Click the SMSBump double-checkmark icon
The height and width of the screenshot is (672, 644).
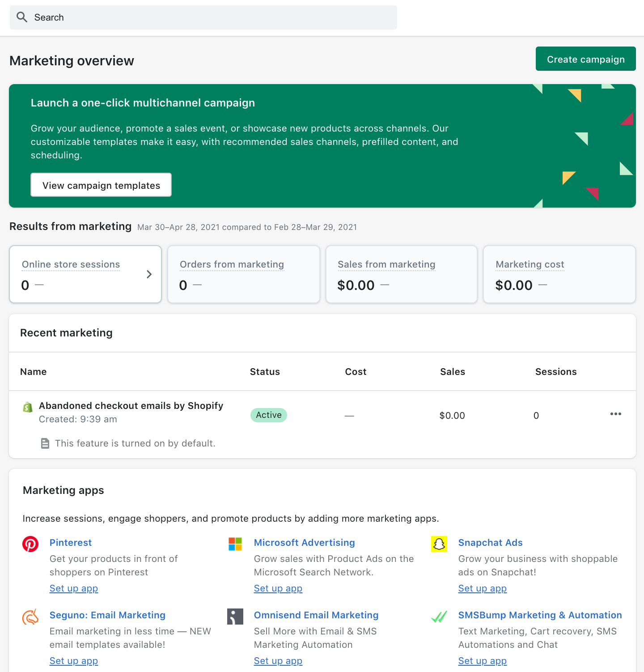(439, 617)
